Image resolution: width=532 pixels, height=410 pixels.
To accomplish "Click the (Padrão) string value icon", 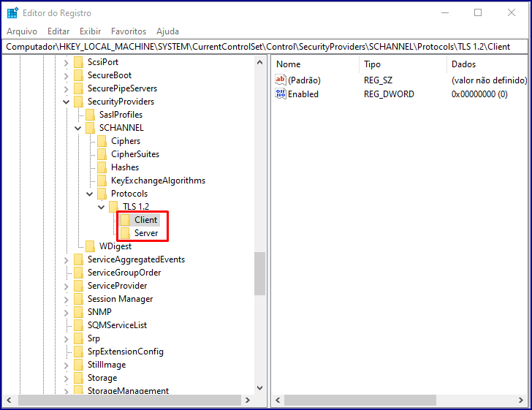I will 281,80.
